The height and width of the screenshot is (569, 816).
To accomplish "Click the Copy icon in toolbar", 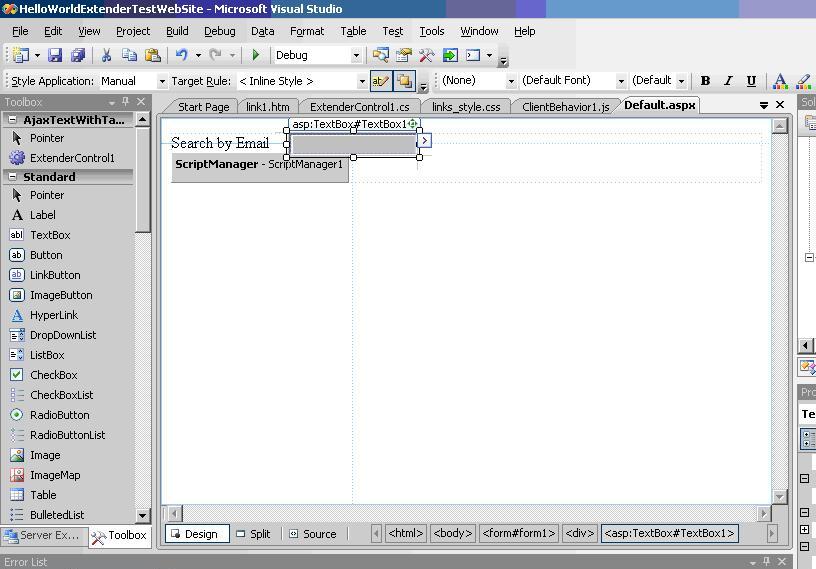I will (x=129, y=55).
